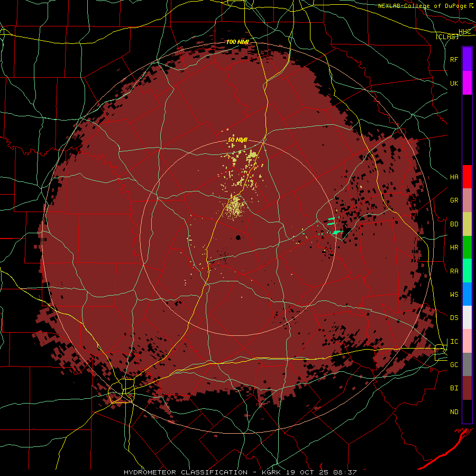Viewport: 476px width, 476px height.
Task: Click the green RA echo streaks east of radar
Action: [334, 225]
